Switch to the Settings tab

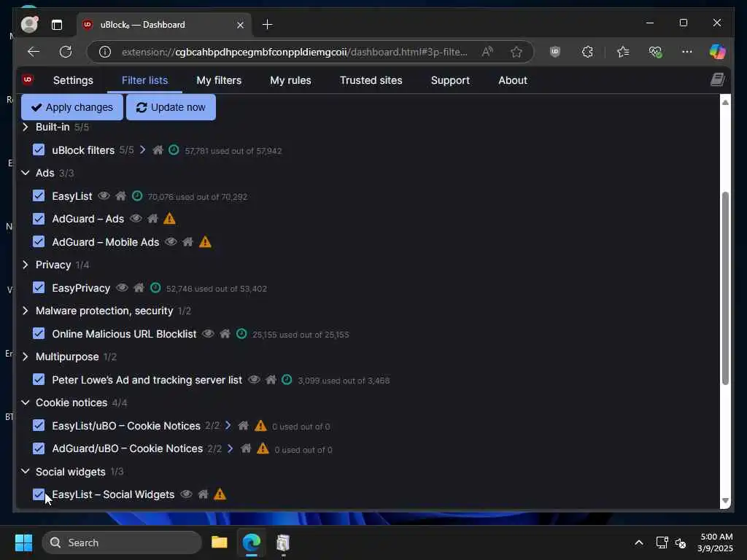73,80
